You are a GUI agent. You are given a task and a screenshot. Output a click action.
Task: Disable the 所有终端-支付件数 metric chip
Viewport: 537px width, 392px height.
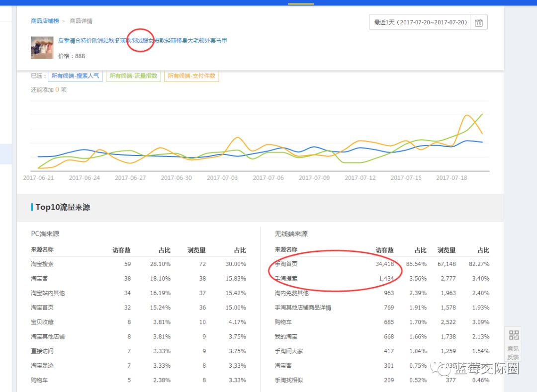click(x=191, y=76)
